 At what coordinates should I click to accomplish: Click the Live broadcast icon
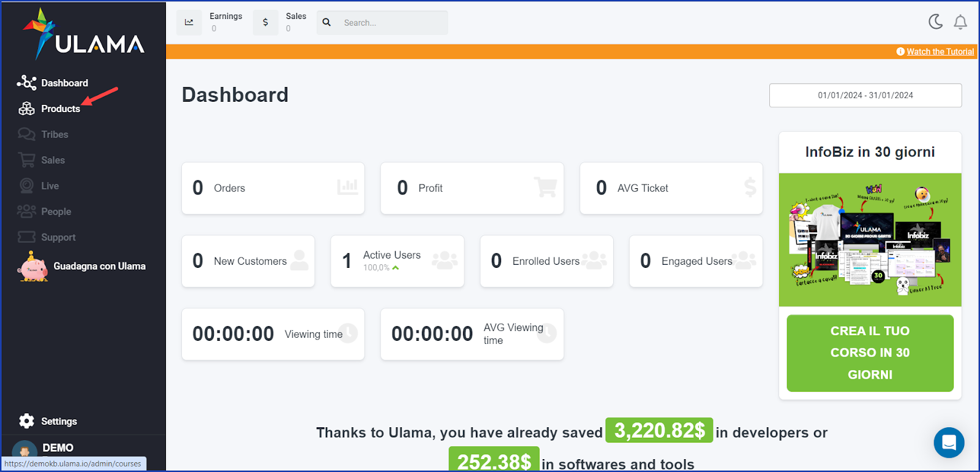[x=26, y=186]
